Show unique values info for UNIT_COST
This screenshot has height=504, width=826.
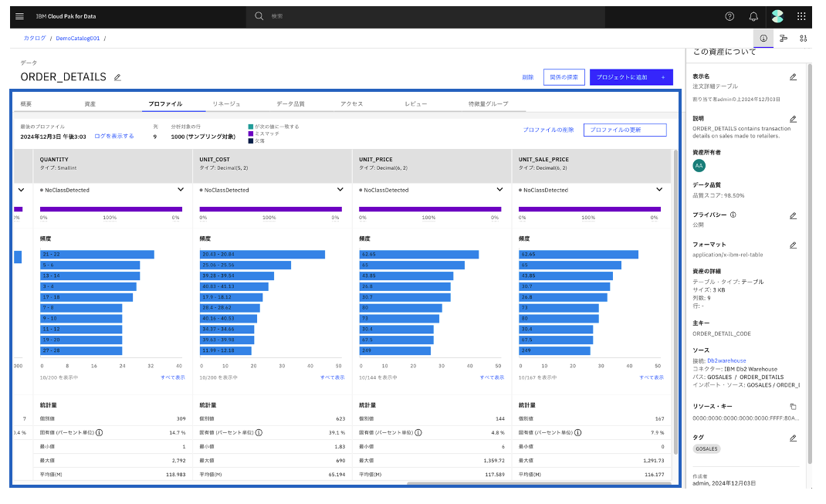click(259, 432)
